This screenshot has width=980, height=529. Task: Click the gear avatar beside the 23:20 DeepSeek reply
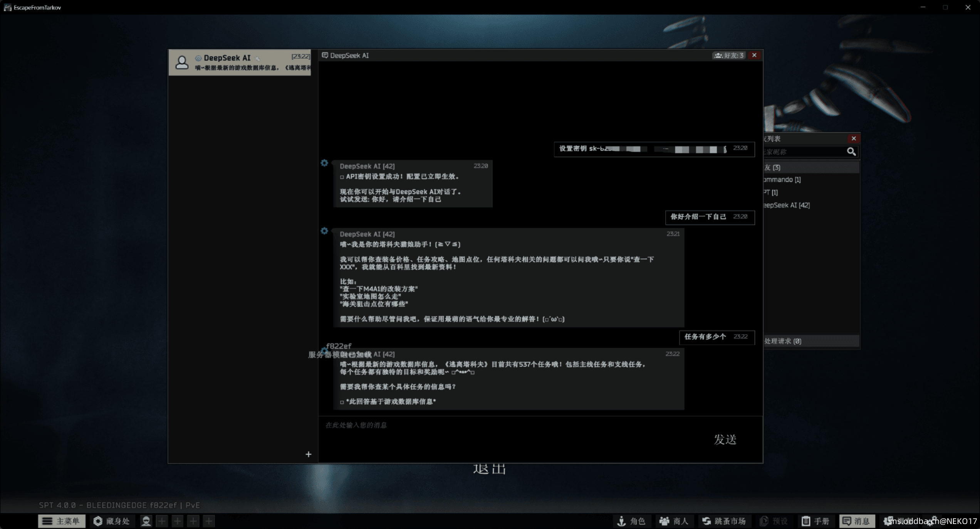(x=324, y=163)
